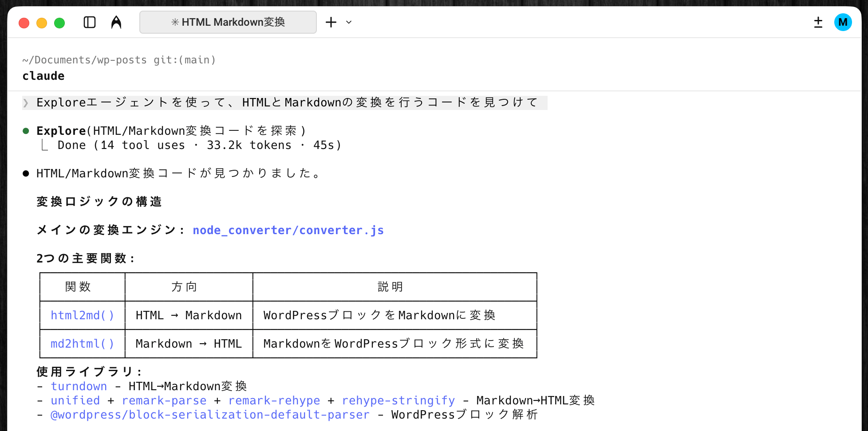Image resolution: width=868 pixels, height=431 pixels.
Task: Toggle the sidebar panel icon
Action: 90,22
